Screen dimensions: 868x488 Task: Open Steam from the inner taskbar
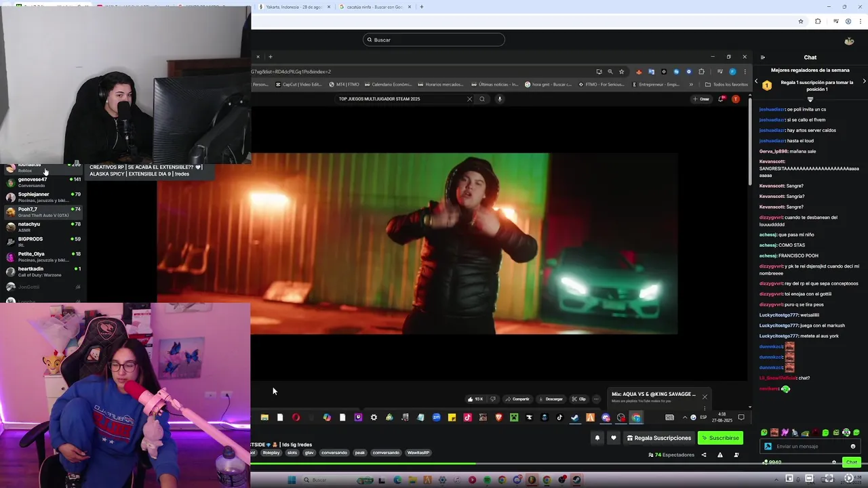point(575,418)
